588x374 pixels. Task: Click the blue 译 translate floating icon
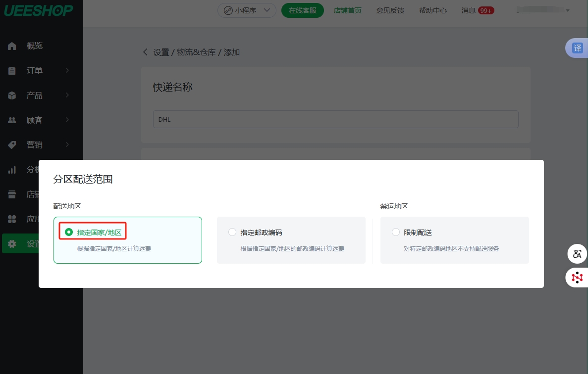tap(577, 48)
